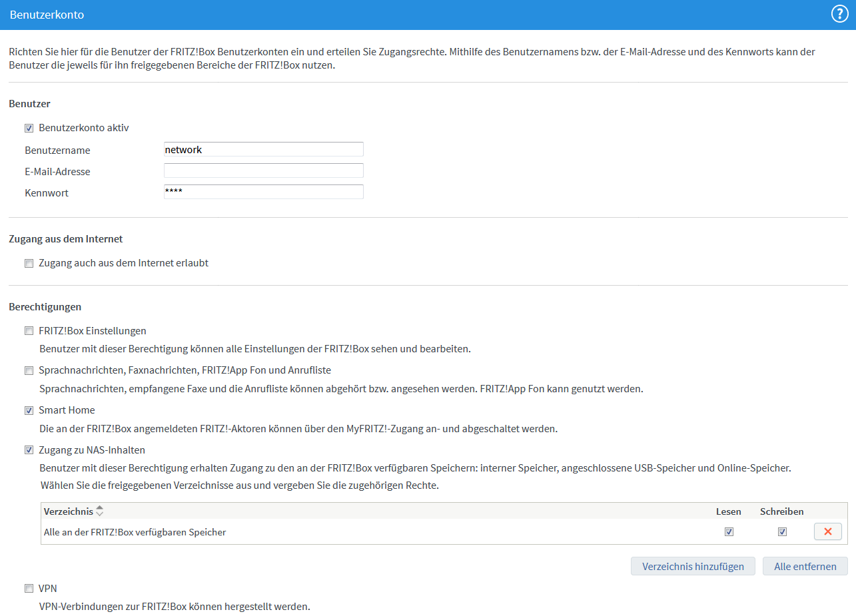
Task: Select the Kennwort password field
Action: (264, 192)
